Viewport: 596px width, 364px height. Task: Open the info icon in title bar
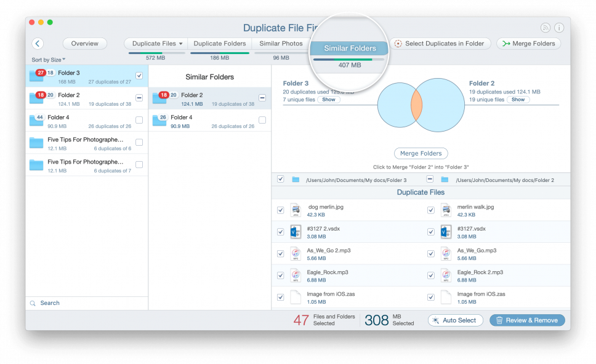[x=559, y=28]
